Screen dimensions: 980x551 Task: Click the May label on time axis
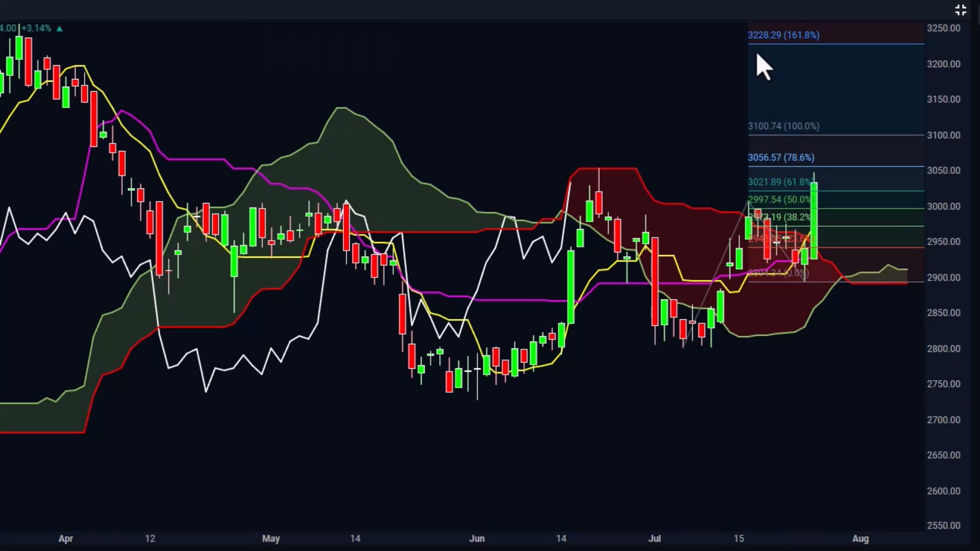point(271,539)
